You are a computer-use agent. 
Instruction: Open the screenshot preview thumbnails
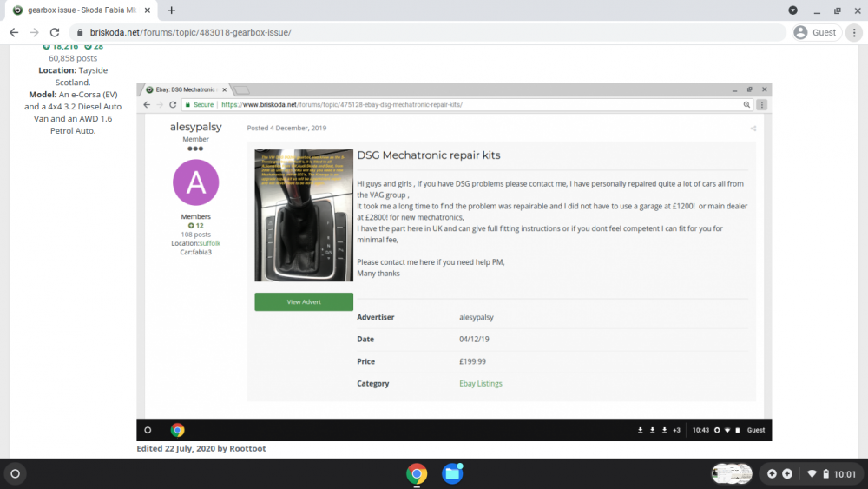731,473
